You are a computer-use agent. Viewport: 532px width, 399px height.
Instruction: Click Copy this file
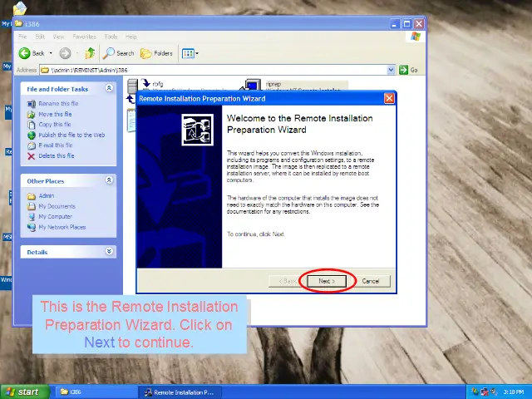click(x=55, y=124)
